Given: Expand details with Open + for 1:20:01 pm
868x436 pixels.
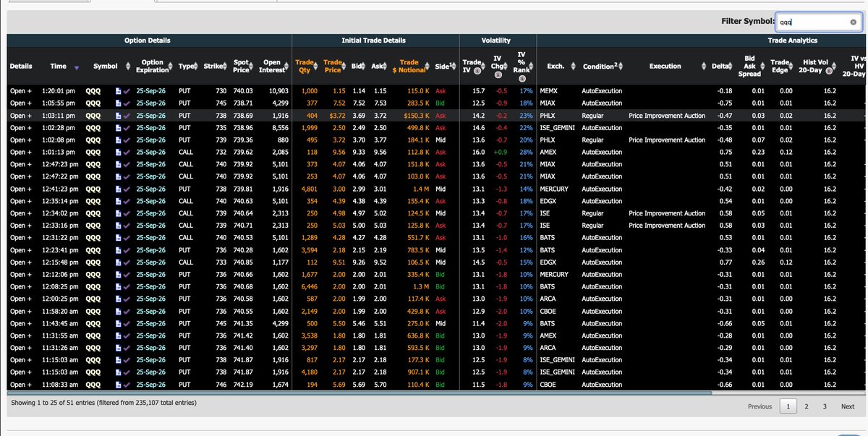Looking at the screenshot, I should (x=20, y=91).
